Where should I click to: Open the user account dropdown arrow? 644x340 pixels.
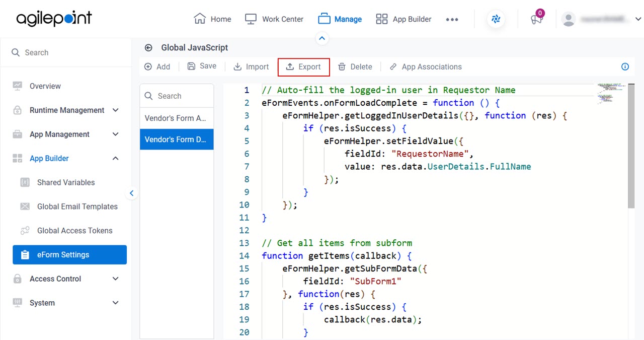638,19
